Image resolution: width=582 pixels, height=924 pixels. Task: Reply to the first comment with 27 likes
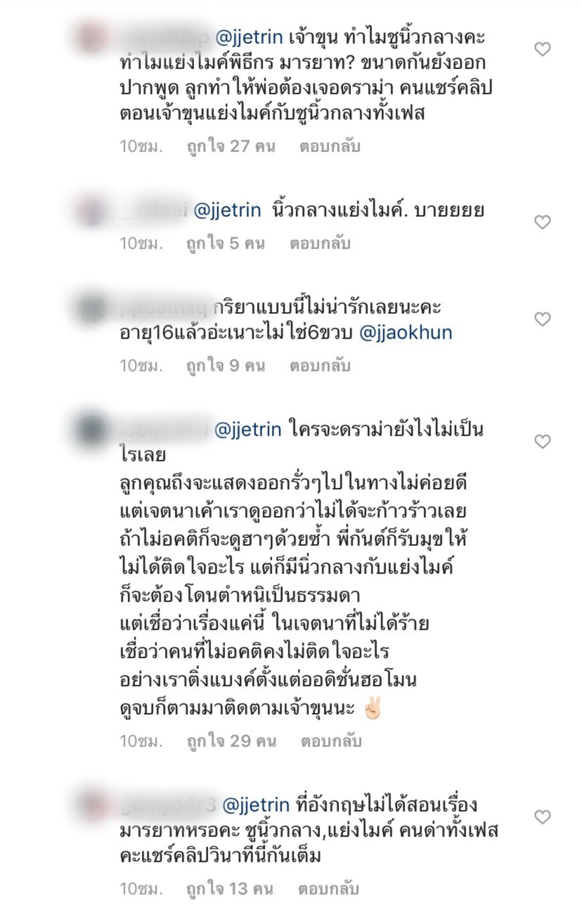tap(330, 146)
